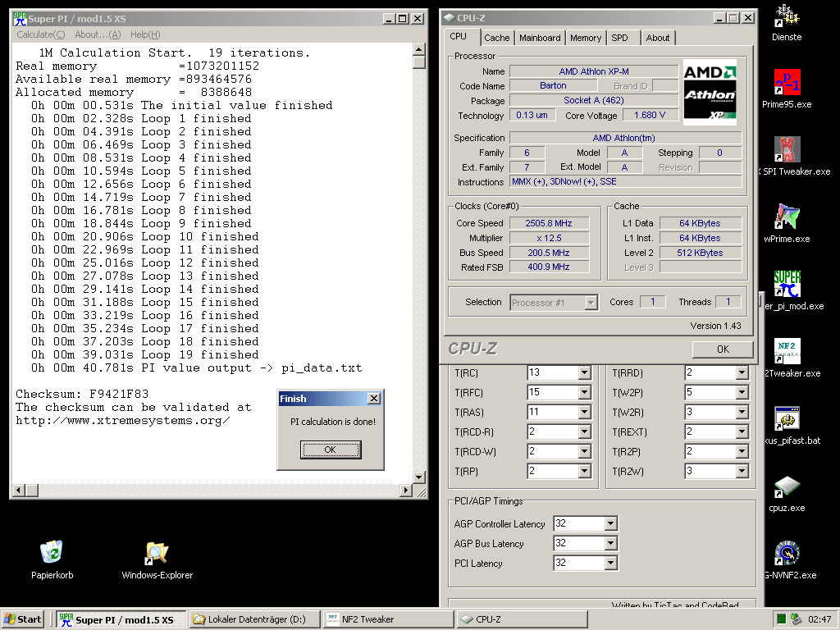
Task: Open the Start menu
Action: pyautogui.click(x=22, y=619)
